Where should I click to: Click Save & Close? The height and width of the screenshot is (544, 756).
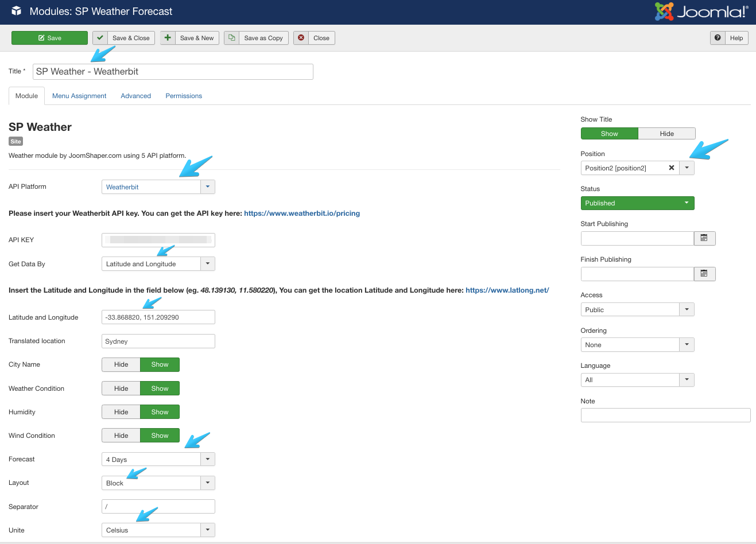coord(123,38)
